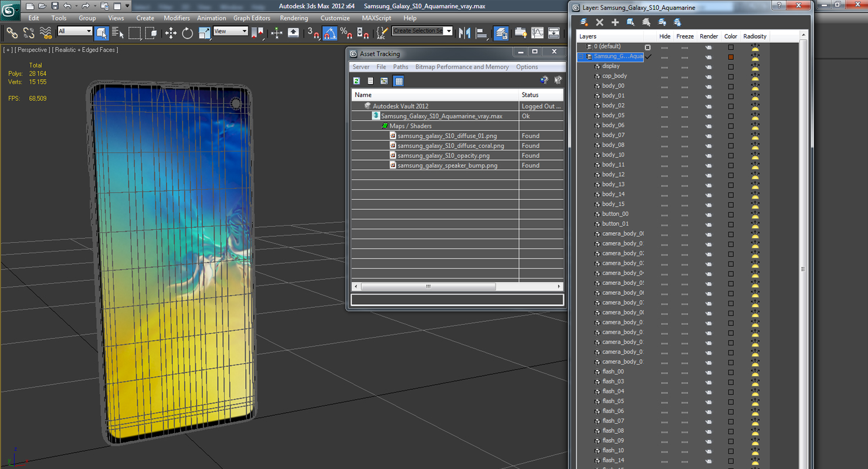This screenshot has width=868, height=469.
Task: Click color swatch of display object
Action: [731, 67]
